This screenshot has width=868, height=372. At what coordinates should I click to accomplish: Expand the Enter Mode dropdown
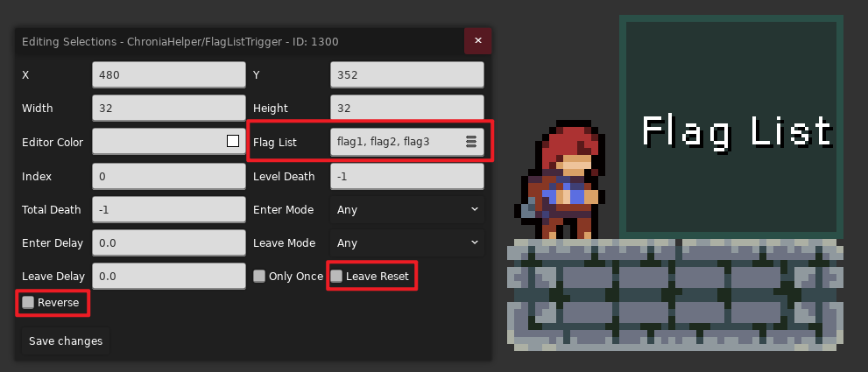[407, 210]
